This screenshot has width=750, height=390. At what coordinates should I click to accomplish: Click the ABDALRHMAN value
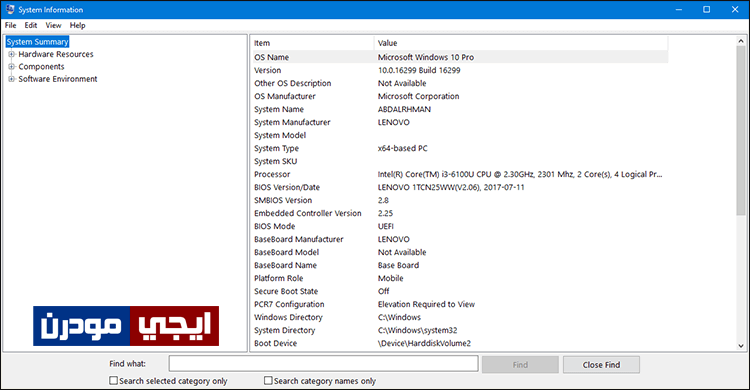coord(404,109)
